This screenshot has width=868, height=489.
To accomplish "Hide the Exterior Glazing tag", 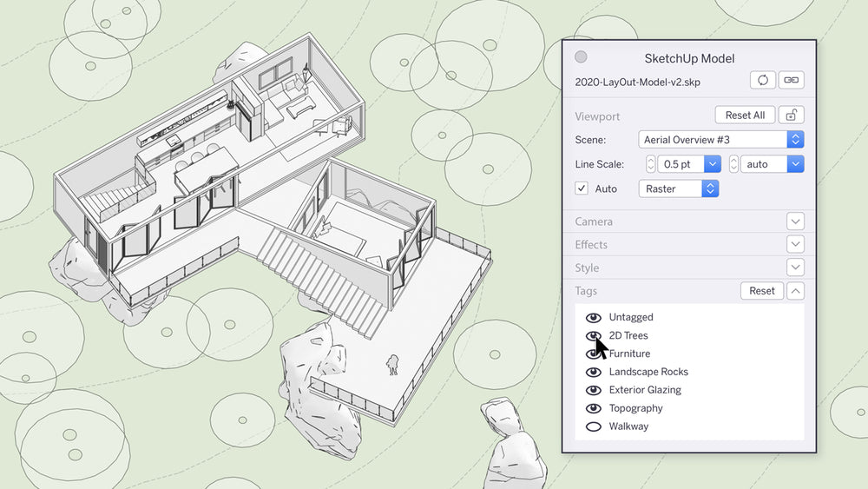I will 594,390.
